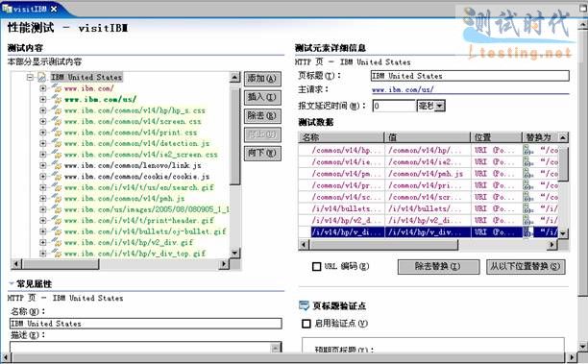This screenshot has width=588, height=364.
Task: Toggle the URL 编码 checkbox
Action: [316, 267]
